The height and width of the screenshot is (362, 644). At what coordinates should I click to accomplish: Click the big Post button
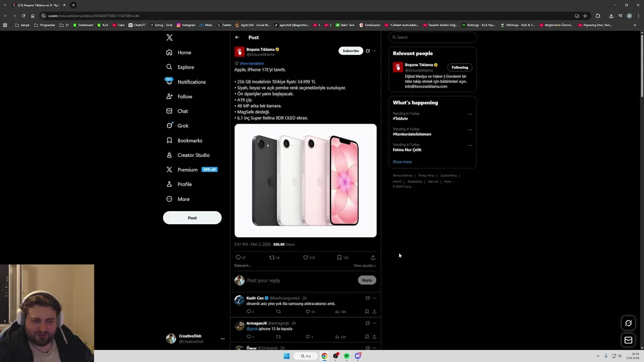point(192,218)
